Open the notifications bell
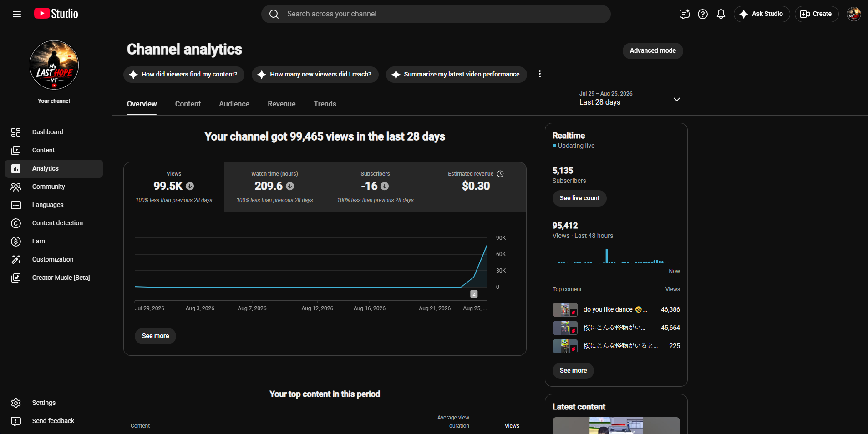 [721, 14]
